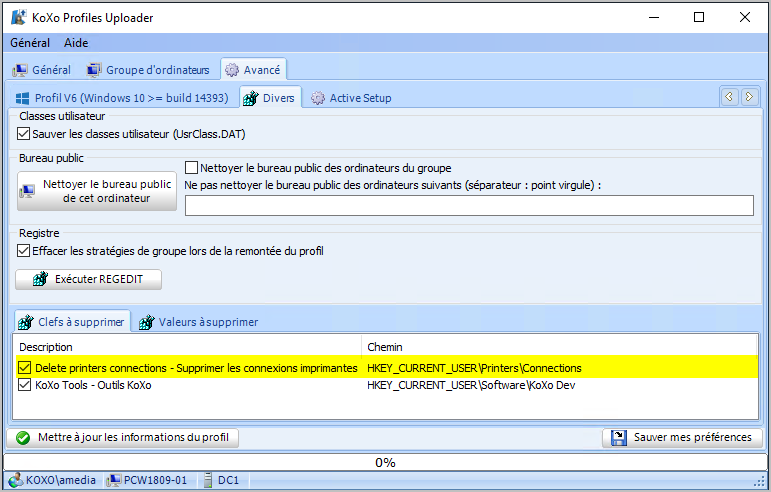Click the excluded computers text field
The image size is (771, 492).
469,205
